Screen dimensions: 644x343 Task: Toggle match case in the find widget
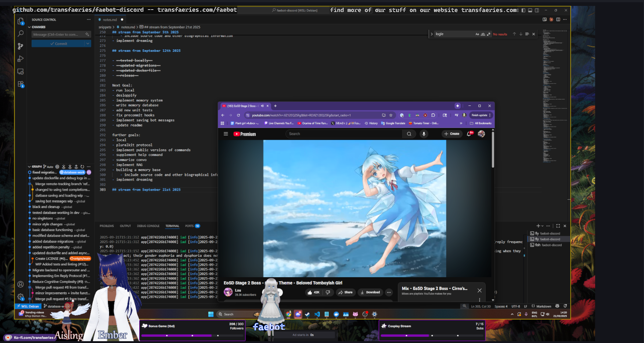tap(477, 34)
